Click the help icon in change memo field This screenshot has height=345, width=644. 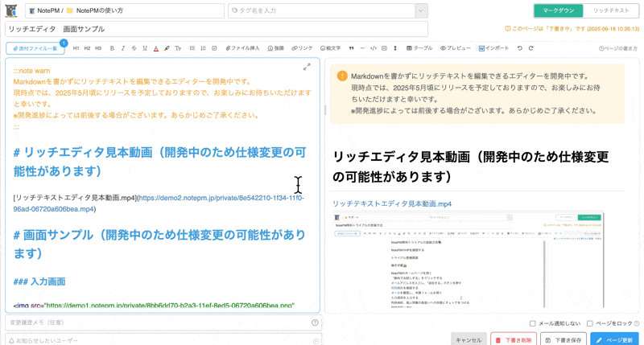pyautogui.click(x=315, y=322)
